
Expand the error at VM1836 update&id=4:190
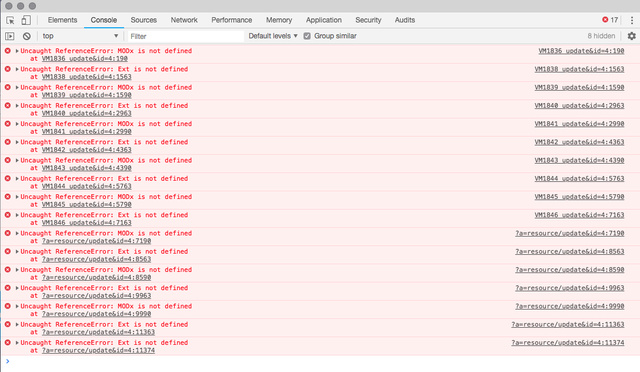tap(17, 51)
